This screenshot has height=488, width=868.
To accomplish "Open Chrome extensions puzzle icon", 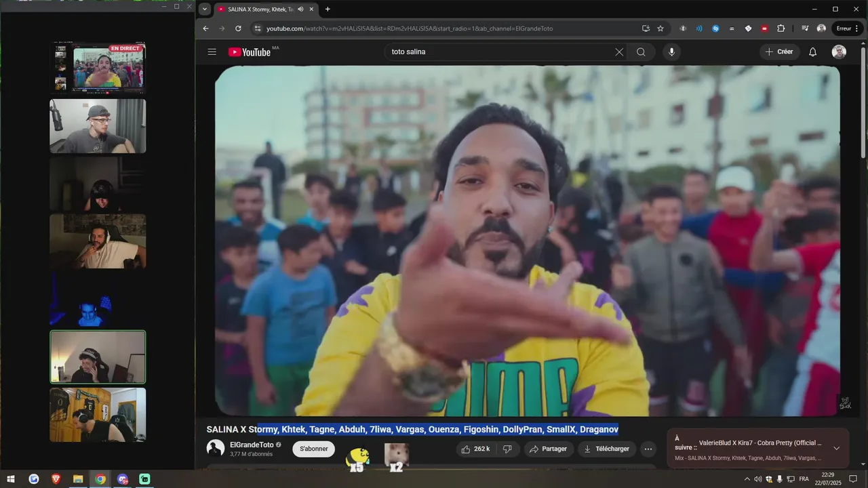I will pyautogui.click(x=781, y=28).
